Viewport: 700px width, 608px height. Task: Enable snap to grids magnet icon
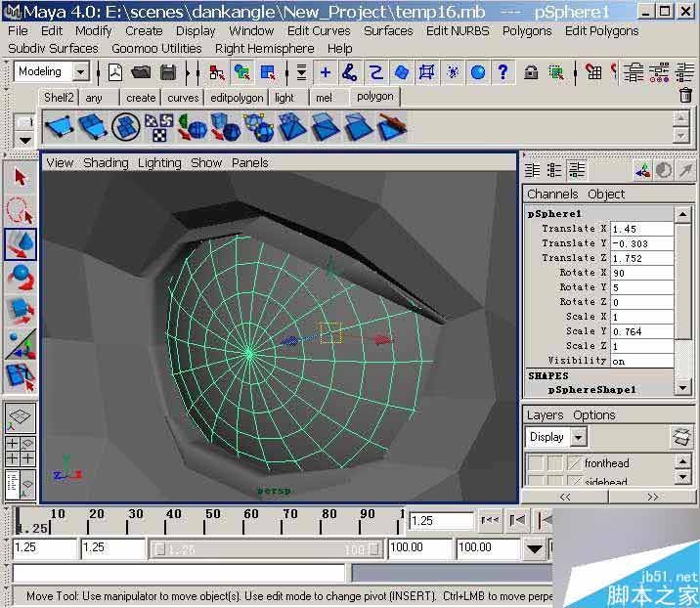click(x=593, y=72)
